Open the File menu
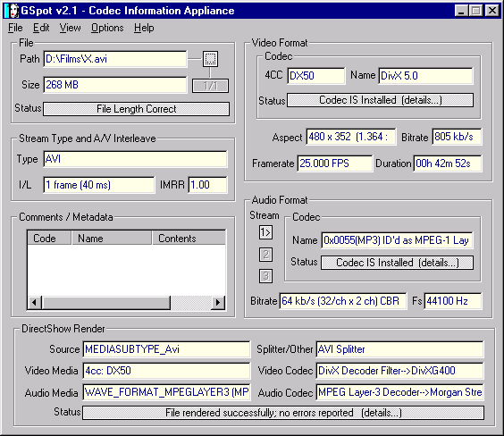Image resolution: width=504 pixels, height=436 pixels. (x=15, y=28)
